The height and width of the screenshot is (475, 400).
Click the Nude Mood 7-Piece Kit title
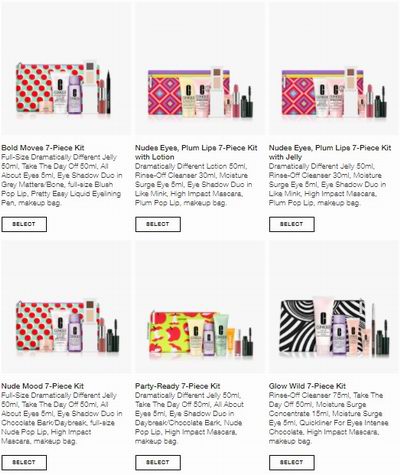(42, 386)
